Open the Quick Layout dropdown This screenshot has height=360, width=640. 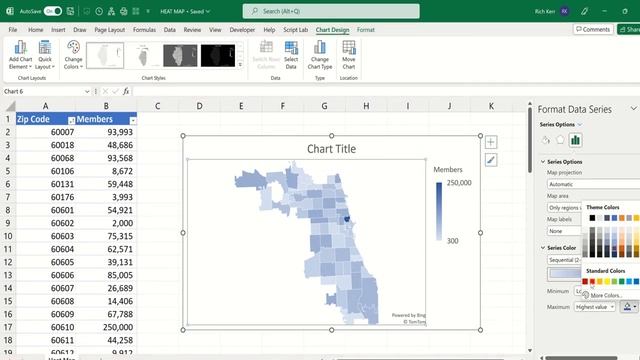44,55
